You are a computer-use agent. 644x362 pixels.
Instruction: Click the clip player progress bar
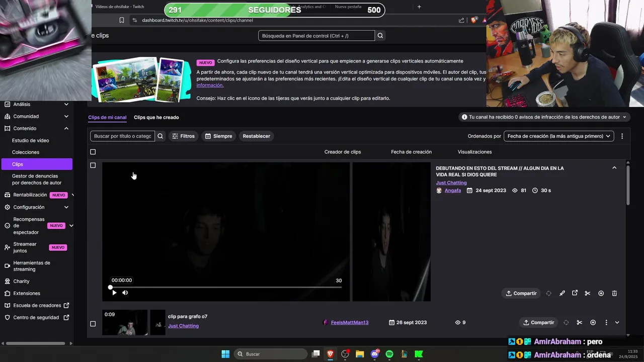[226, 287]
